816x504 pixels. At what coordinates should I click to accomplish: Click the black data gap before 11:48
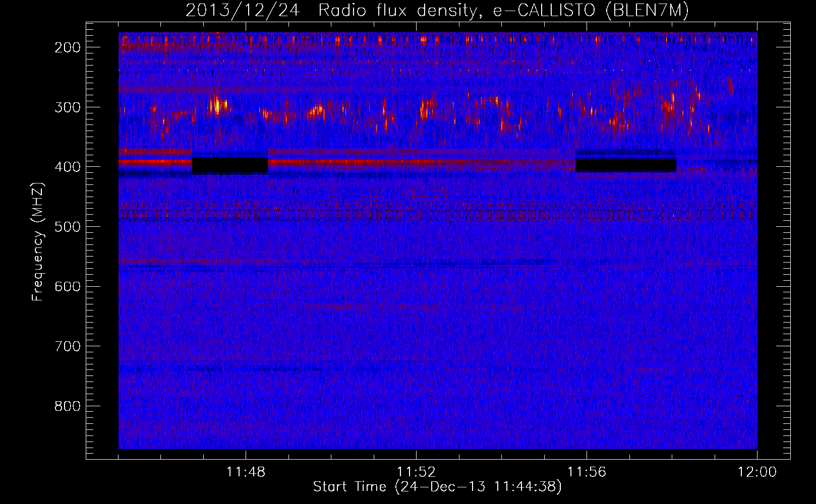tap(230, 165)
